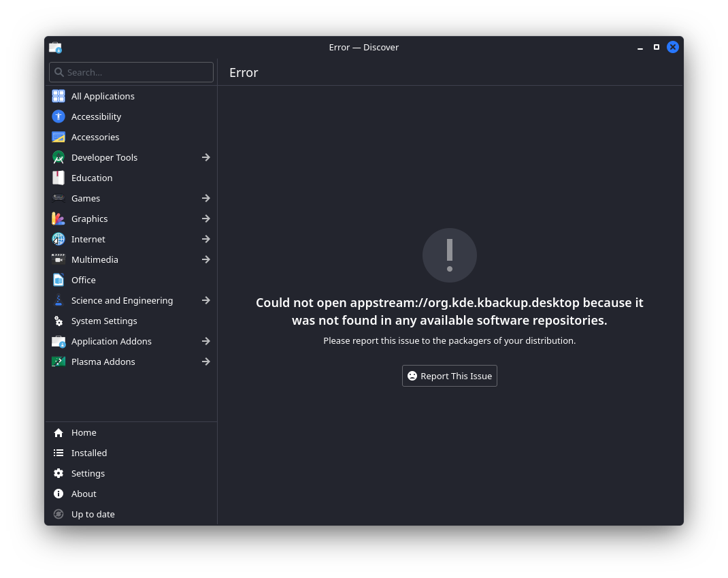Open Office category via its document icon
Viewport: 728px width, 578px height.
[59, 280]
